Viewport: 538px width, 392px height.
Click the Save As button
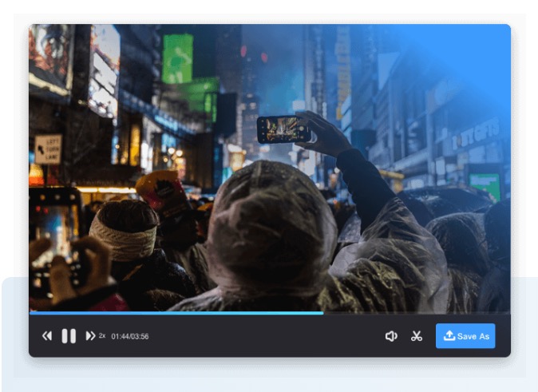(x=465, y=336)
